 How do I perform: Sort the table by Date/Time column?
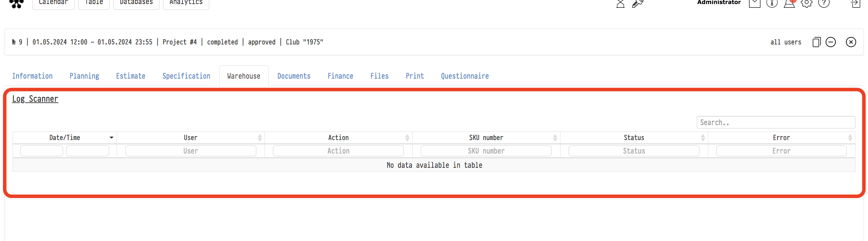[x=65, y=138]
